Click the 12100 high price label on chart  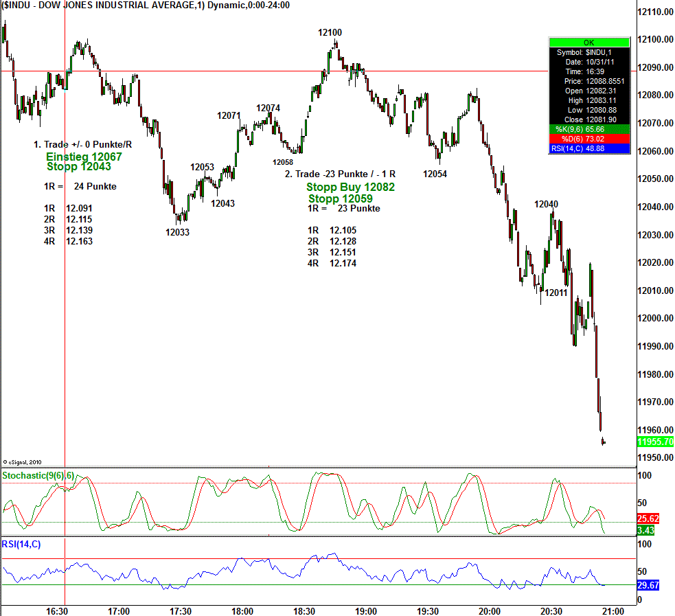[x=330, y=32]
